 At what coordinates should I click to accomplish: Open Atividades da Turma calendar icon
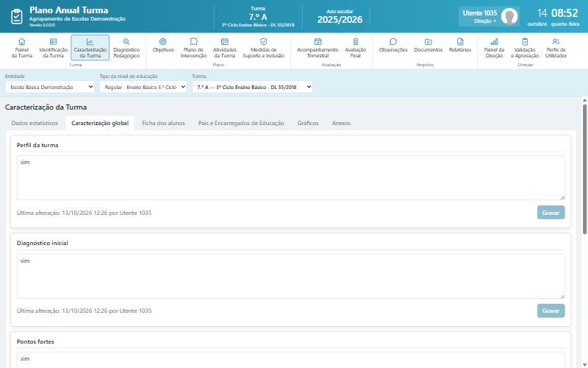225,42
